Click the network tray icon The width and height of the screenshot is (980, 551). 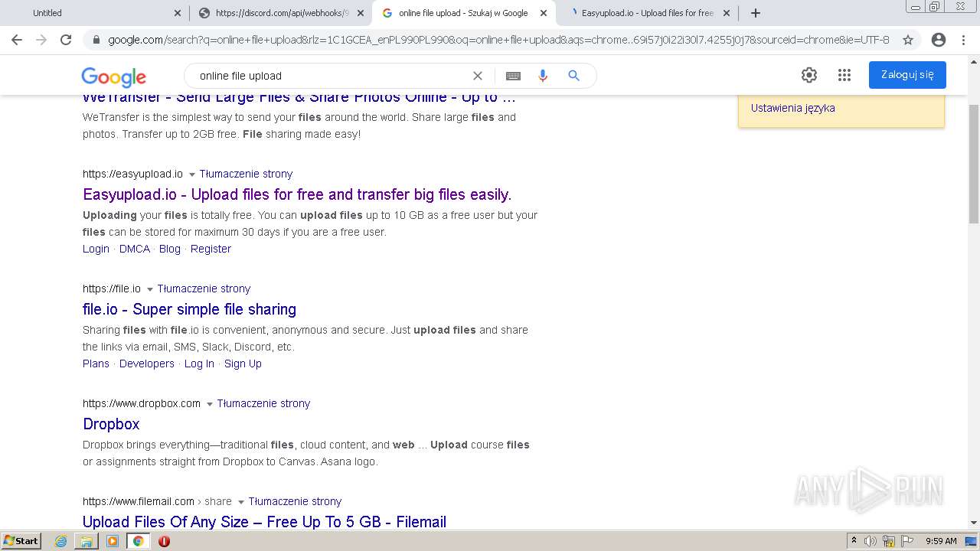889,541
